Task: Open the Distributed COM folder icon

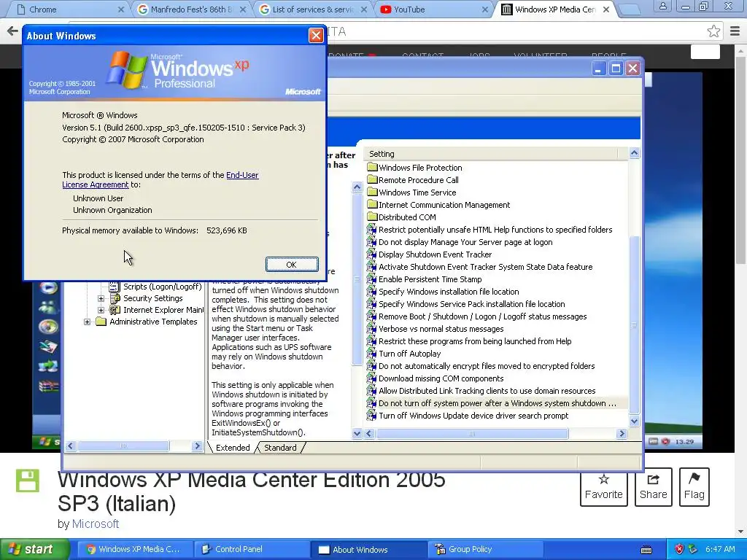Action: 372,217
